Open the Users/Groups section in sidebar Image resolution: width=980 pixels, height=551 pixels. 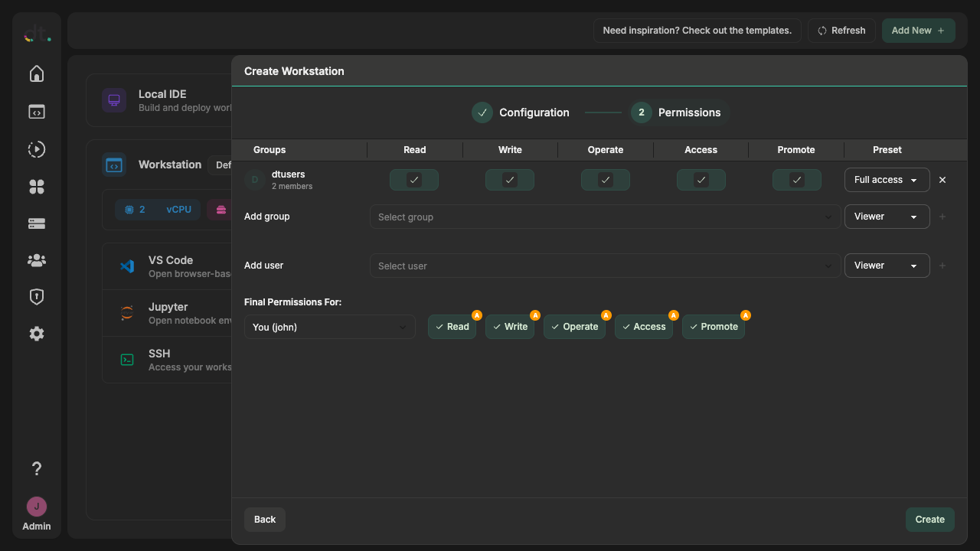[x=36, y=260]
